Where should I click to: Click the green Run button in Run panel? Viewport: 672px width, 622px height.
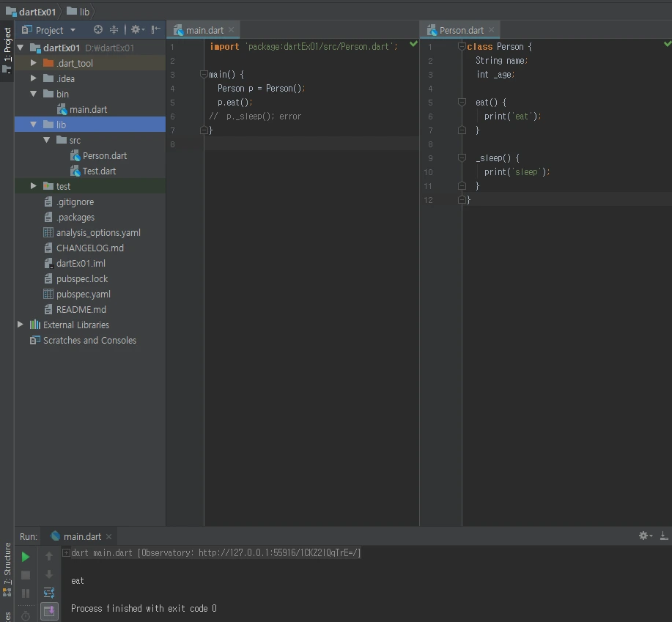[26, 557]
